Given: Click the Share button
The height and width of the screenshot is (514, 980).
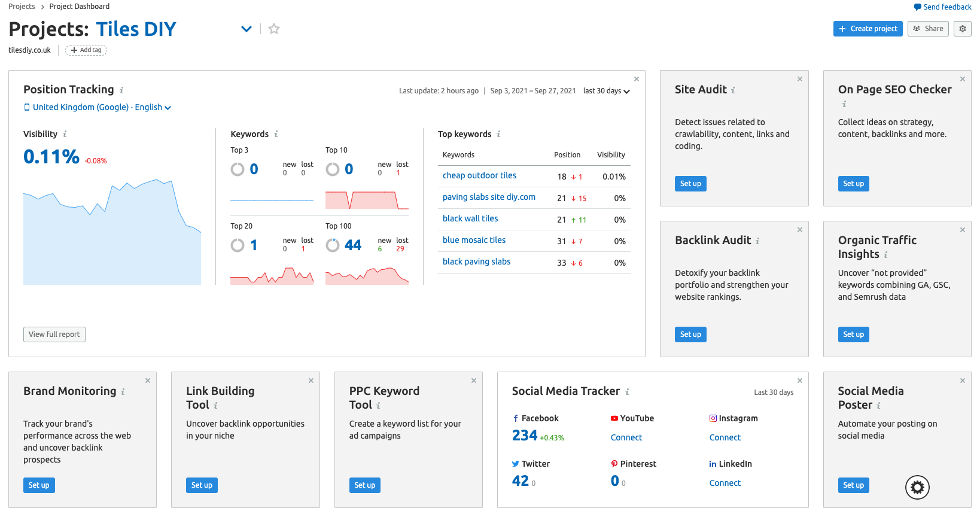Looking at the screenshot, I should pos(928,29).
